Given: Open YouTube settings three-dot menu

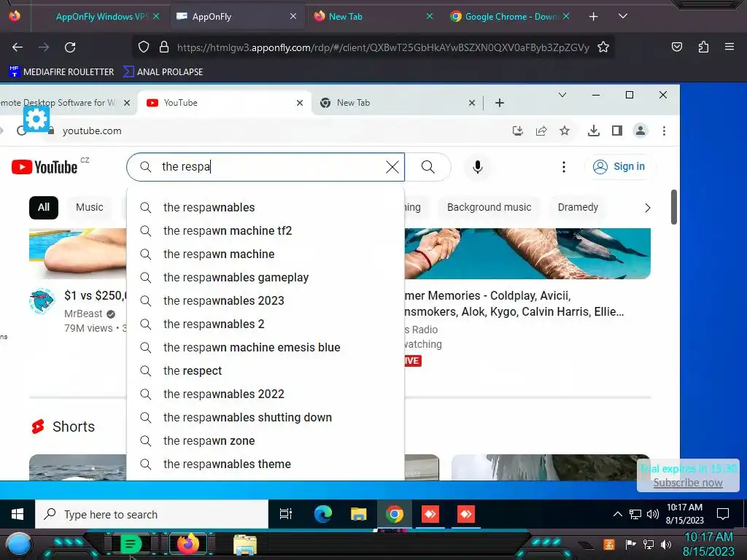Looking at the screenshot, I should click(x=564, y=167).
